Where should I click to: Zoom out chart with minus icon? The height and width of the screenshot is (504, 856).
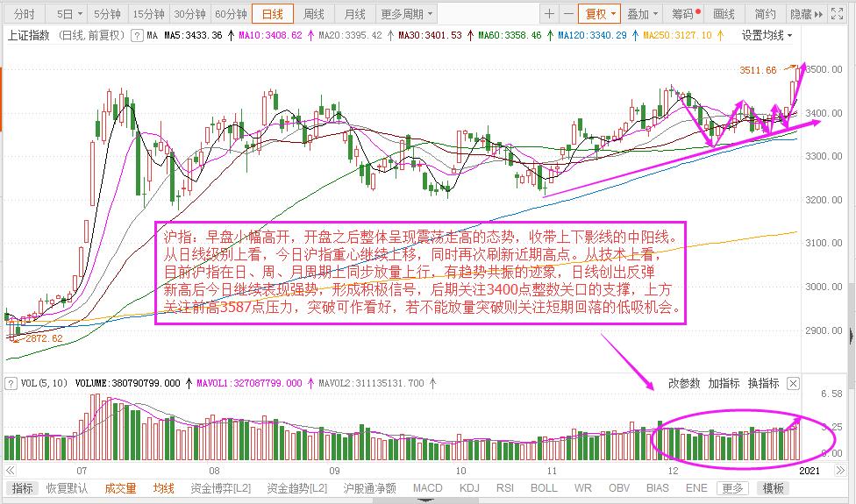[x=568, y=14]
